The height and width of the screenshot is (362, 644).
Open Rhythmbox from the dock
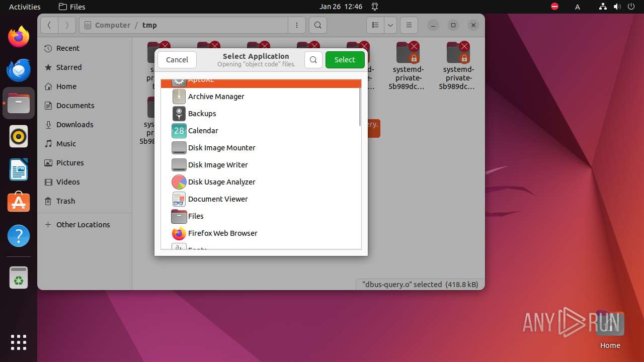pos(19,136)
